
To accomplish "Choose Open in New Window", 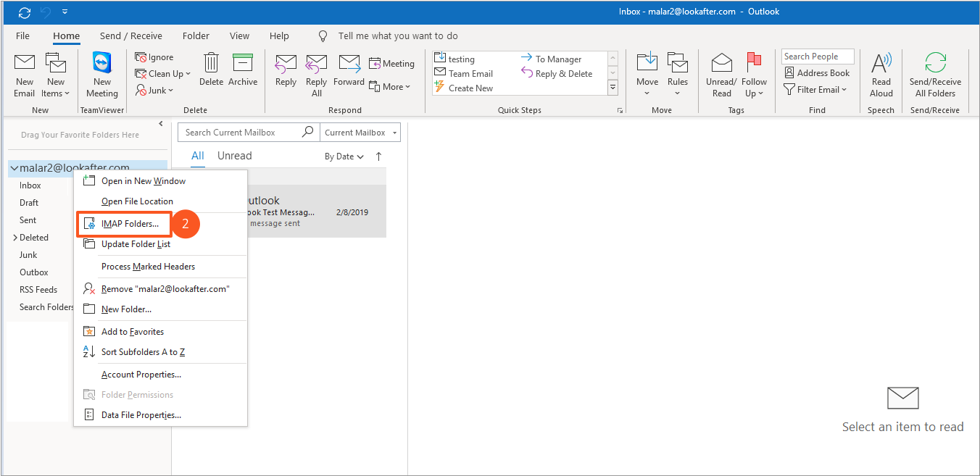I will click(x=161, y=181).
